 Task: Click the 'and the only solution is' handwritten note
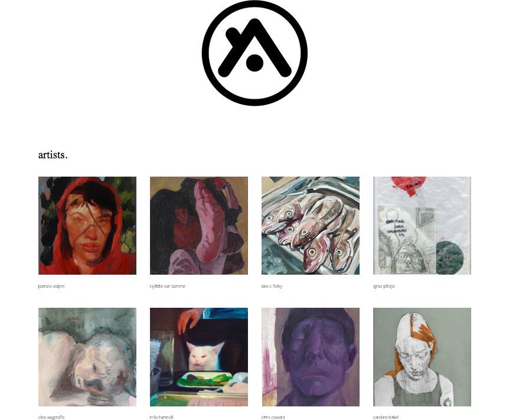pos(396,228)
